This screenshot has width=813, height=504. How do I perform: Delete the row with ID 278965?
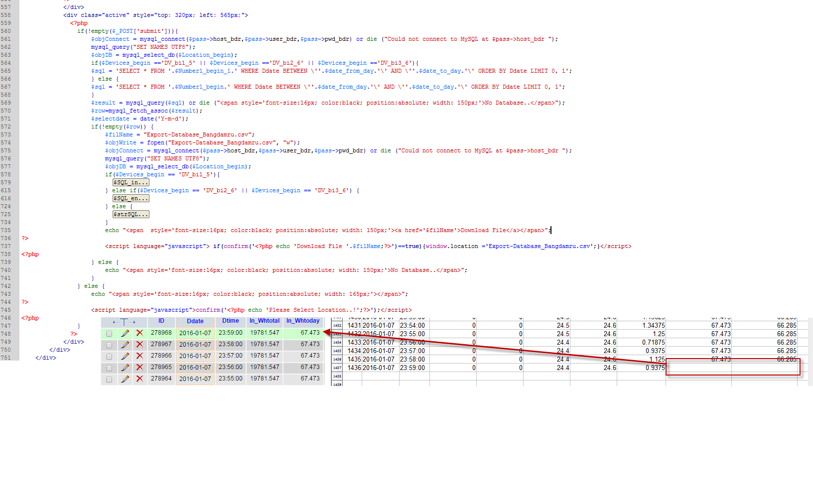[140, 368]
